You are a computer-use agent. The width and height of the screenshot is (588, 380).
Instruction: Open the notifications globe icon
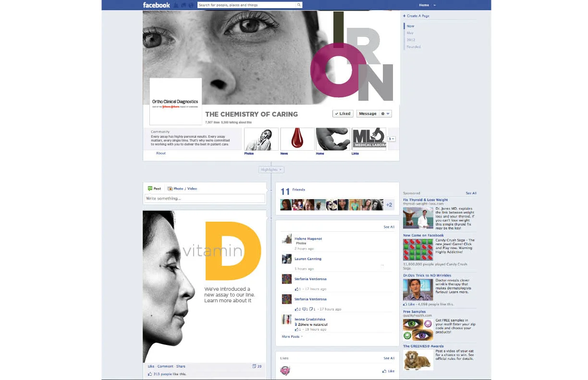click(x=192, y=5)
